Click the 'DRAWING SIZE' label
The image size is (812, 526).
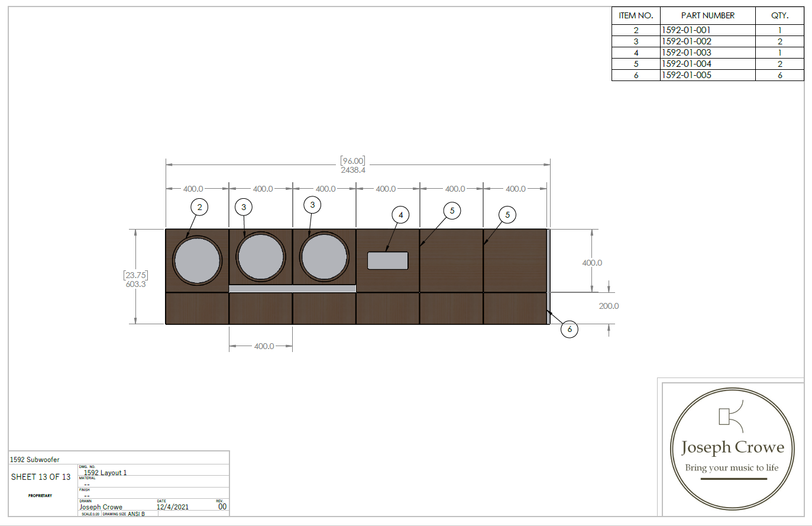(x=114, y=514)
